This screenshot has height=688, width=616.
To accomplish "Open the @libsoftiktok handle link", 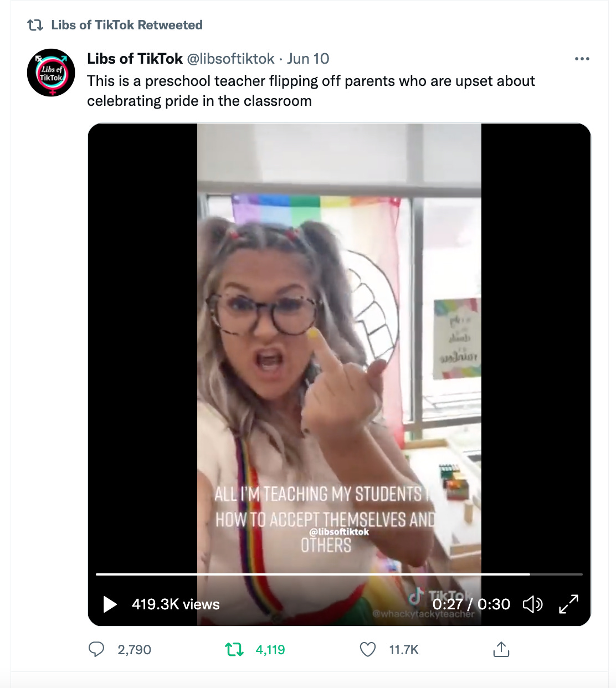I will [230, 59].
